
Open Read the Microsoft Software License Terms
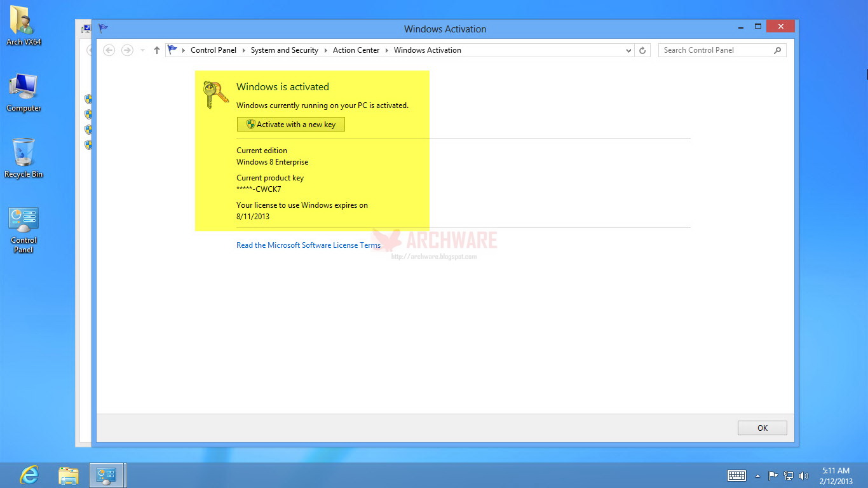coord(309,245)
